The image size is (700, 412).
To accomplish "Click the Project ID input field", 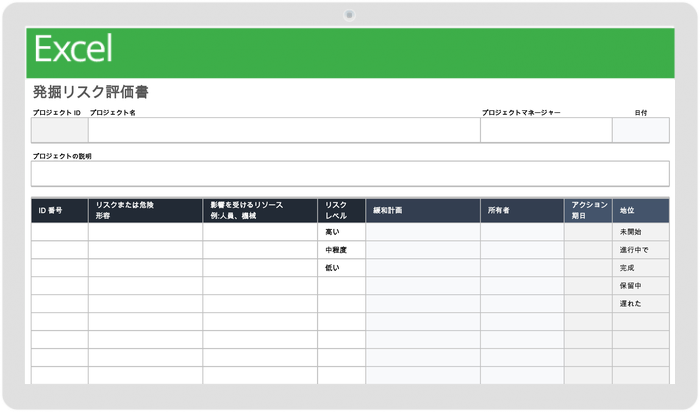I will click(x=59, y=130).
